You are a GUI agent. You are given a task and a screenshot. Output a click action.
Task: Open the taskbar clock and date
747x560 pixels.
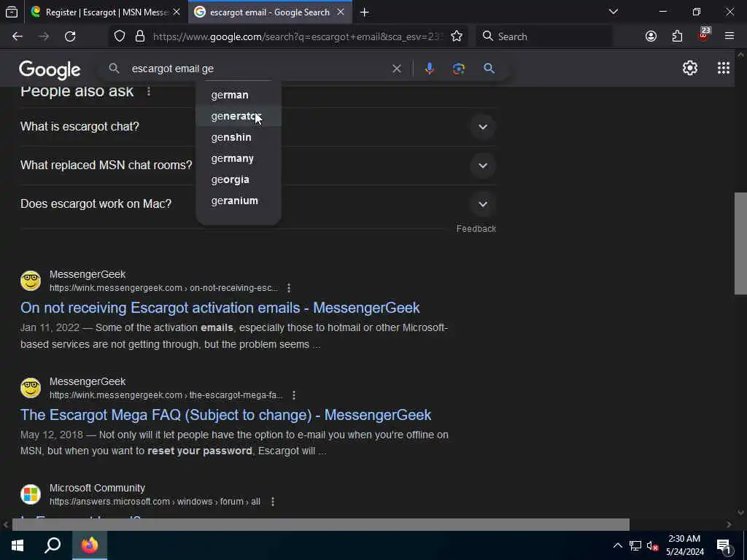(684, 545)
